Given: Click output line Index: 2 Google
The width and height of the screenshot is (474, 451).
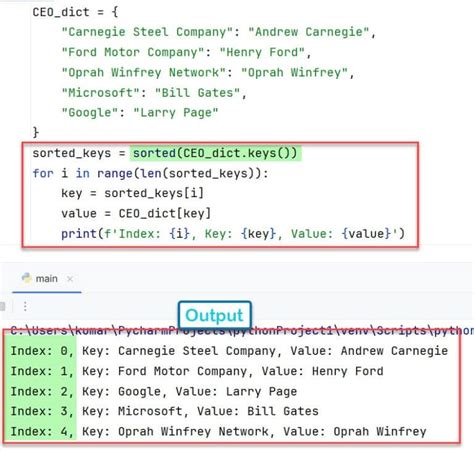Looking at the screenshot, I should point(154,391).
